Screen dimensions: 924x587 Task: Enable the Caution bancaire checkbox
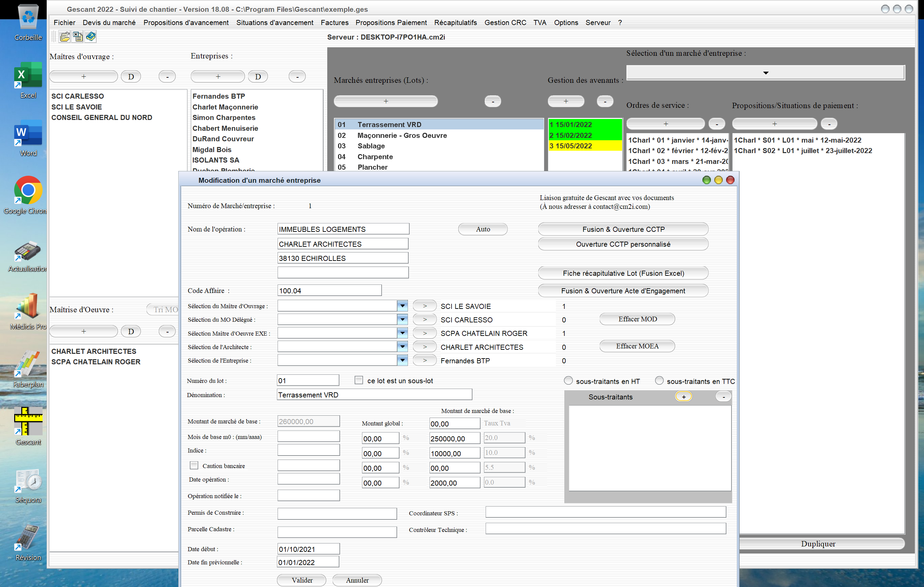coord(194,465)
